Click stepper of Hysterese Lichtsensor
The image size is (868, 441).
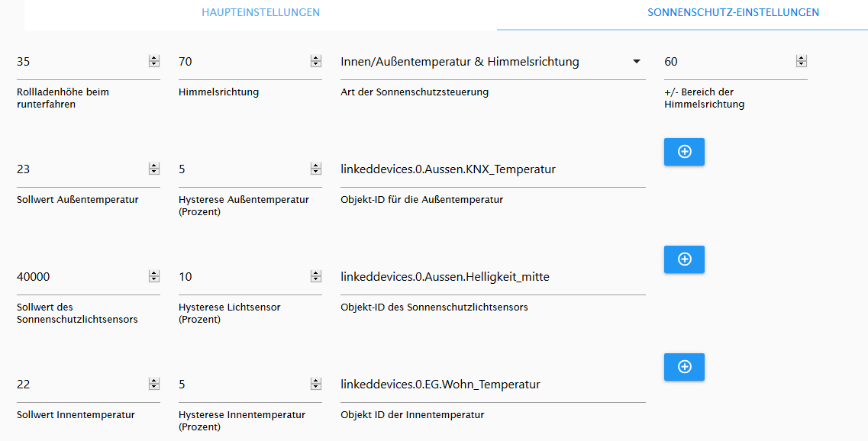pyautogui.click(x=315, y=276)
